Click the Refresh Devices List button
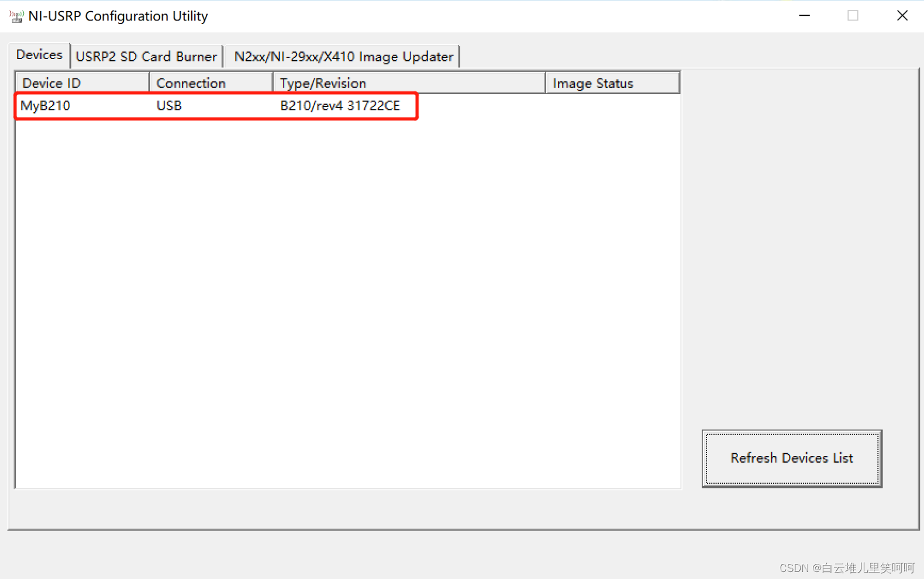The width and height of the screenshot is (924, 579). click(792, 459)
